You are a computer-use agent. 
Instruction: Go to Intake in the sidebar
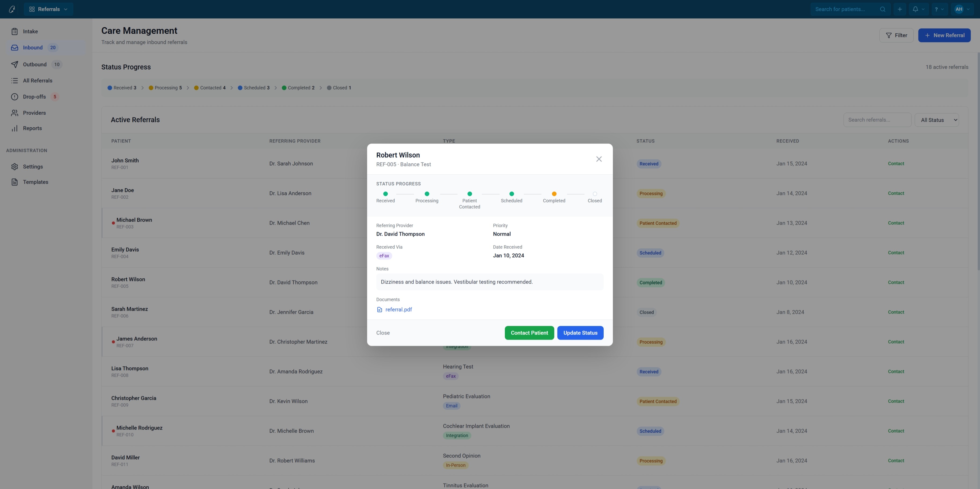pos(46,32)
